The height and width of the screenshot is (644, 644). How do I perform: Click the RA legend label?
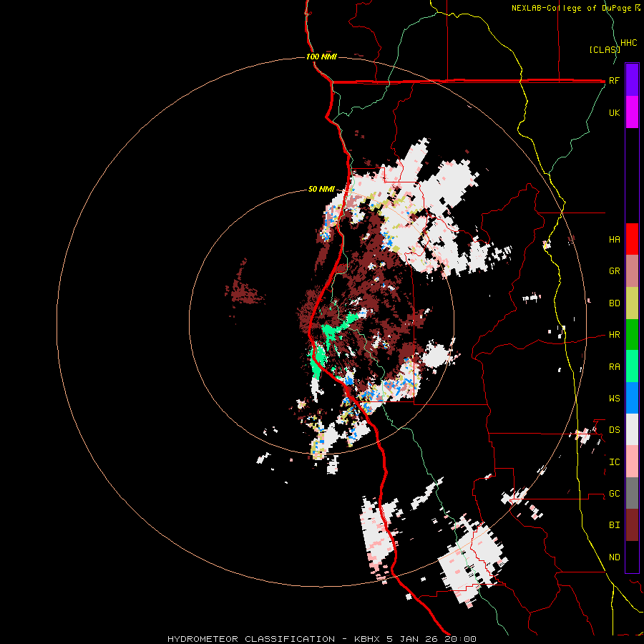pos(615,367)
